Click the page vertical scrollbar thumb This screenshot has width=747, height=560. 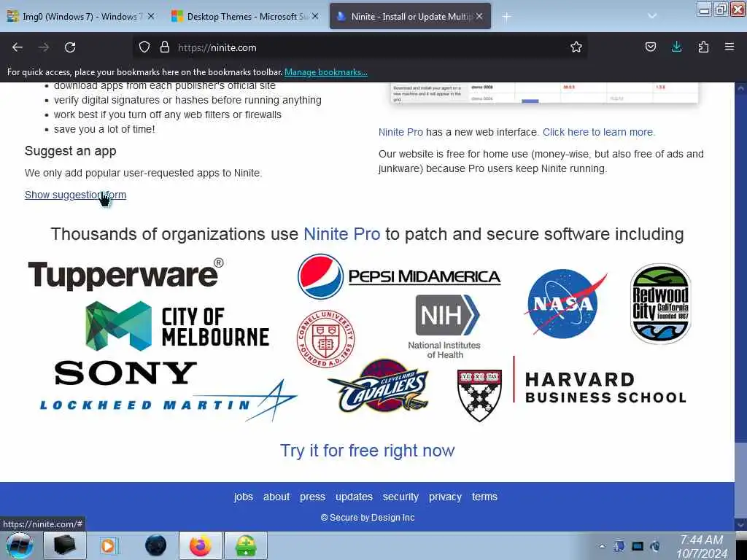pyautogui.click(x=740, y=479)
